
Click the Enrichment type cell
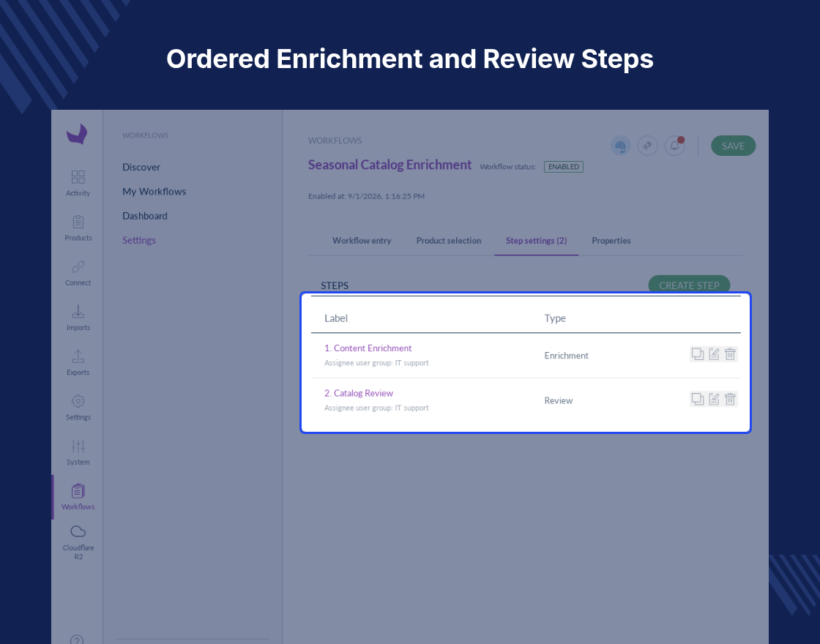[567, 356]
